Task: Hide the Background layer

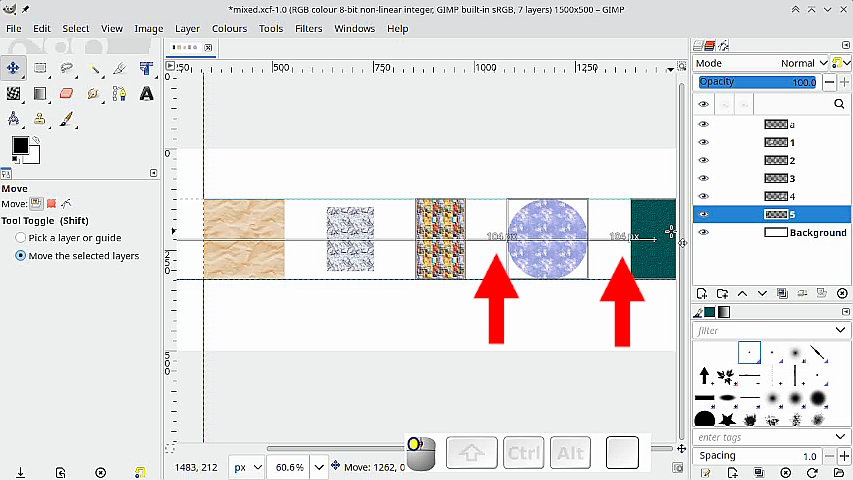Action: [x=703, y=232]
